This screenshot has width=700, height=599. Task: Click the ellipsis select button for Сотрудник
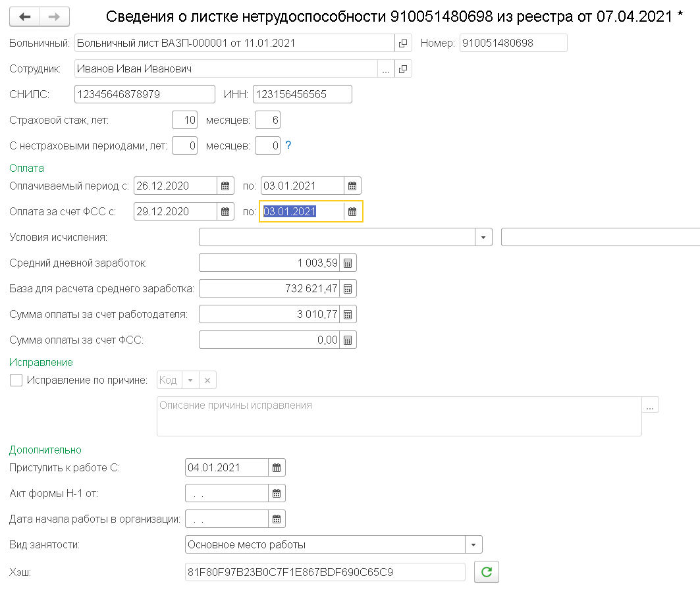tap(386, 68)
